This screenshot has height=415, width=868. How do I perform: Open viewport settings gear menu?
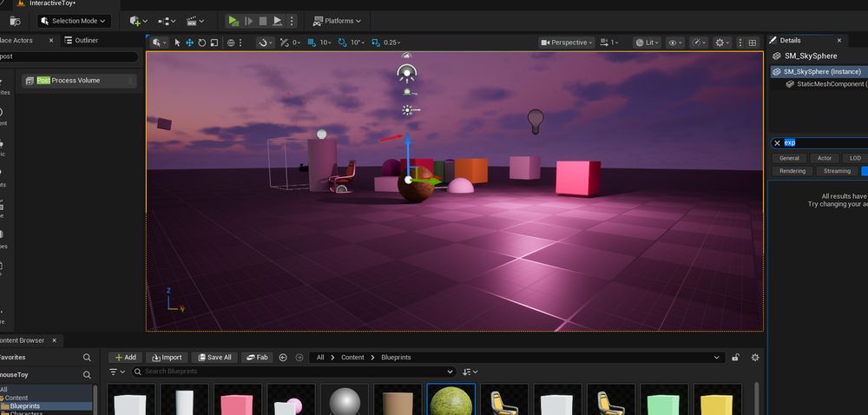(722, 43)
